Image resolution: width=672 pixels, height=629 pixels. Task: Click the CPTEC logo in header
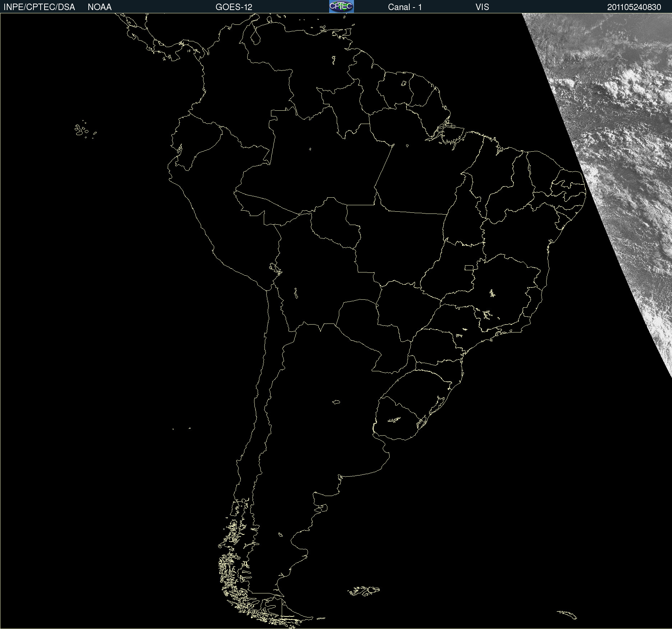click(x=341, y=6)
